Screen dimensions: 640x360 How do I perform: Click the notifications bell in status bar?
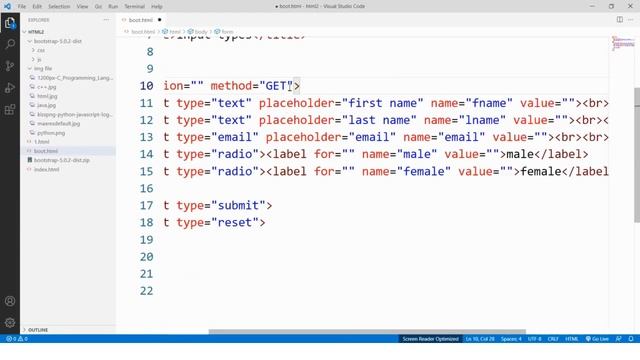(631, 339)
